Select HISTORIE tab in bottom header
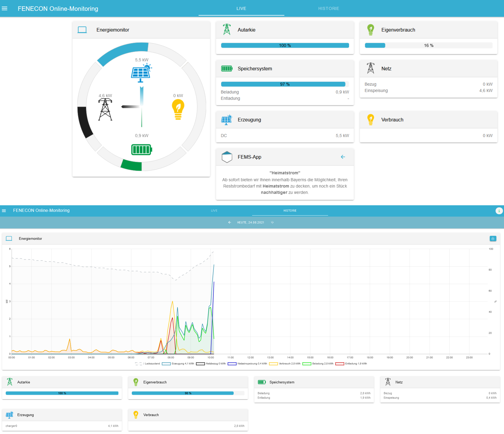Viewport: 504px width, 434px height. [x=290, y=211]
